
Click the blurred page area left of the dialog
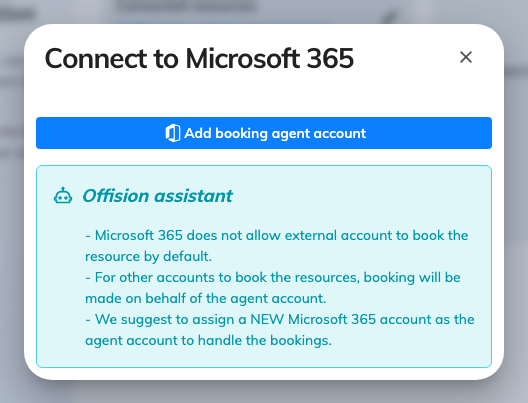pyautogui.click(x=11, y=202)
